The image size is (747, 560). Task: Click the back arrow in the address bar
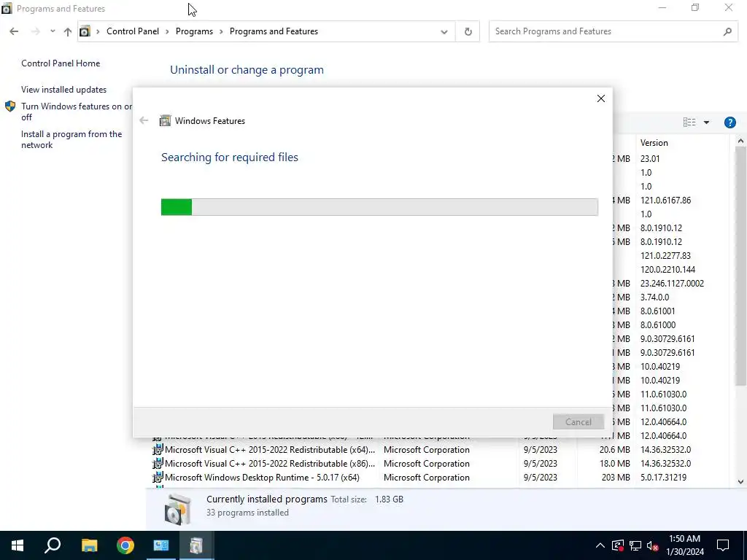pos(14,31)
